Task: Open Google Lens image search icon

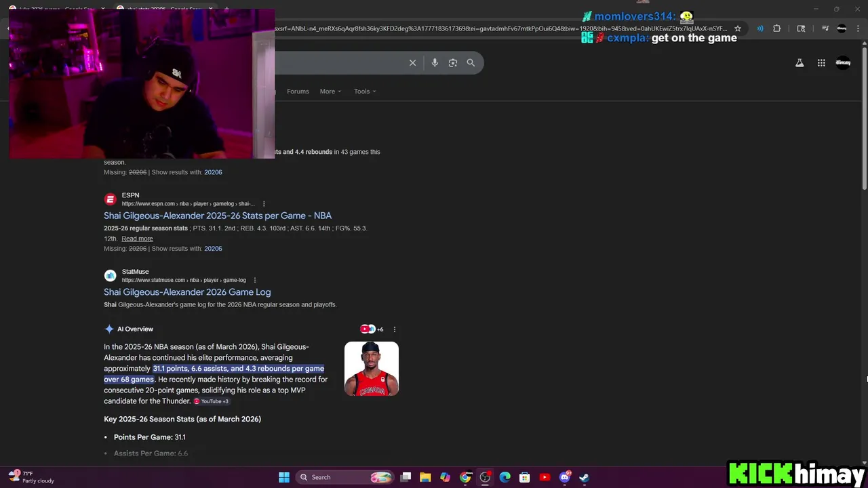Action: click(x=453, y=62)
